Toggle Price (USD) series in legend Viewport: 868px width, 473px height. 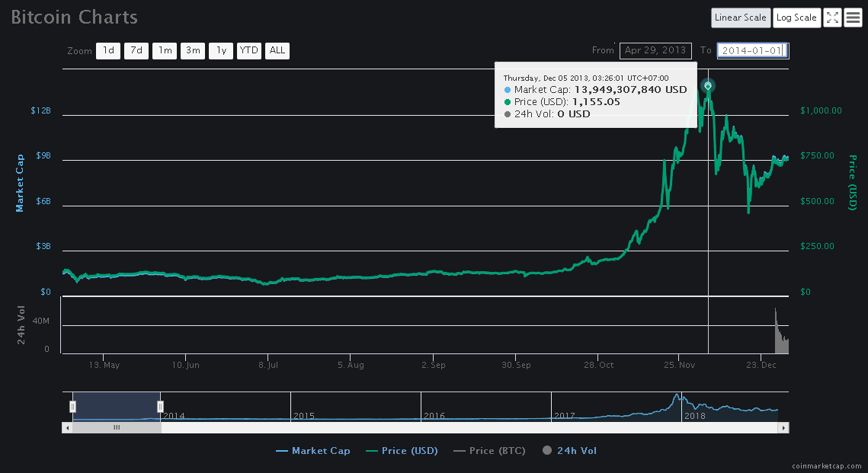click(x=402, y=451)
